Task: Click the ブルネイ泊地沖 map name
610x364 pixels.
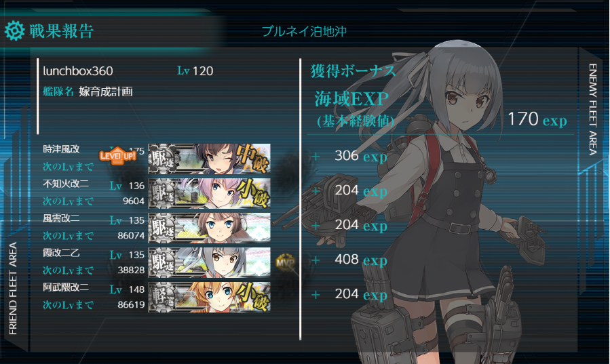Action: [x=304, y=31]
